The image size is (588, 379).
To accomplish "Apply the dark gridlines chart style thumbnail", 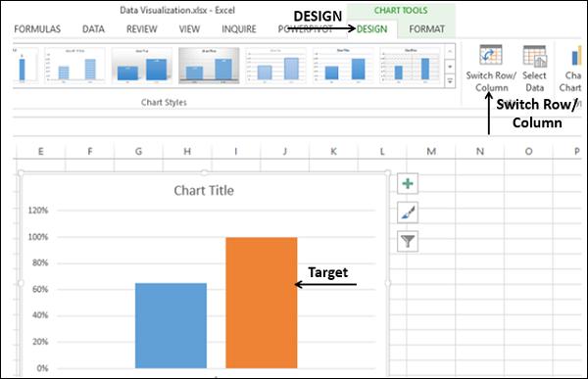I will click(411, 66).
